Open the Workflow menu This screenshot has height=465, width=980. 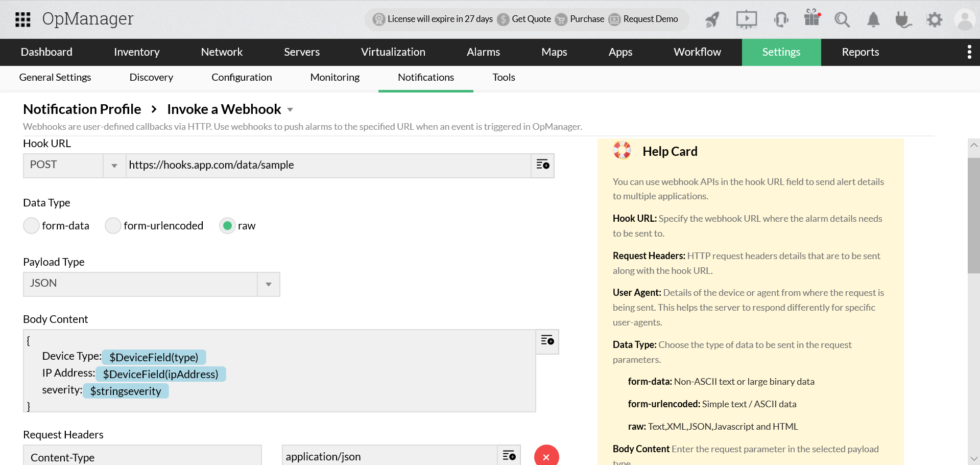(697, 52)
